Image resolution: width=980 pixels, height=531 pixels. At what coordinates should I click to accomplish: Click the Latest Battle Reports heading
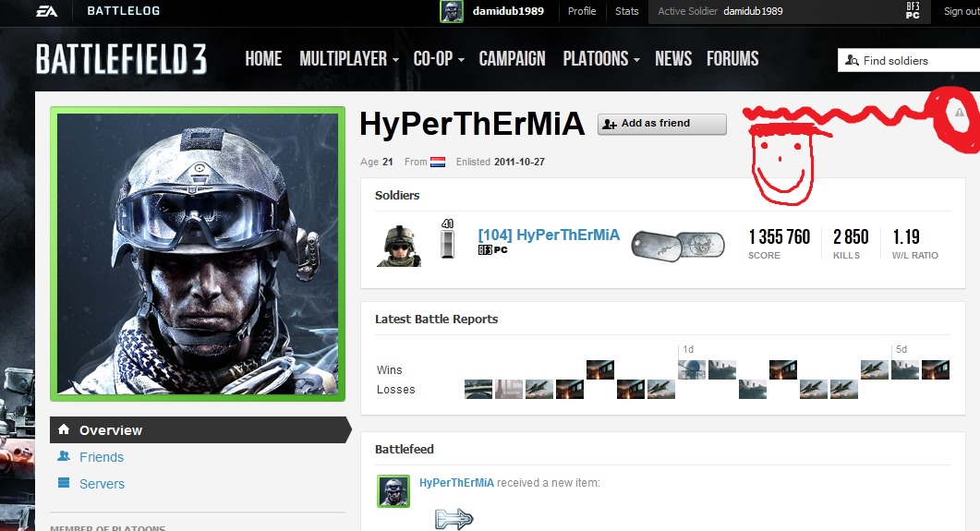pyautogui.click(x=436, y=320)
